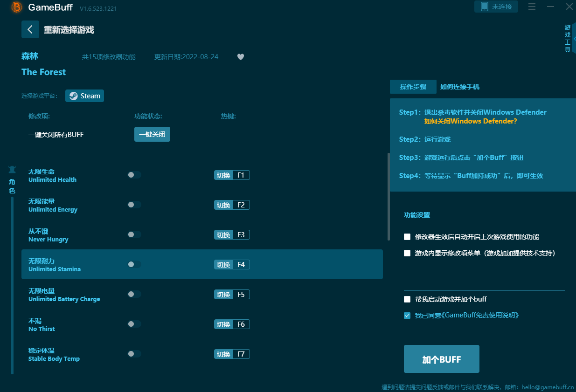
Task: Toggle Stable Body Temp switch
Action: [134, 354]
